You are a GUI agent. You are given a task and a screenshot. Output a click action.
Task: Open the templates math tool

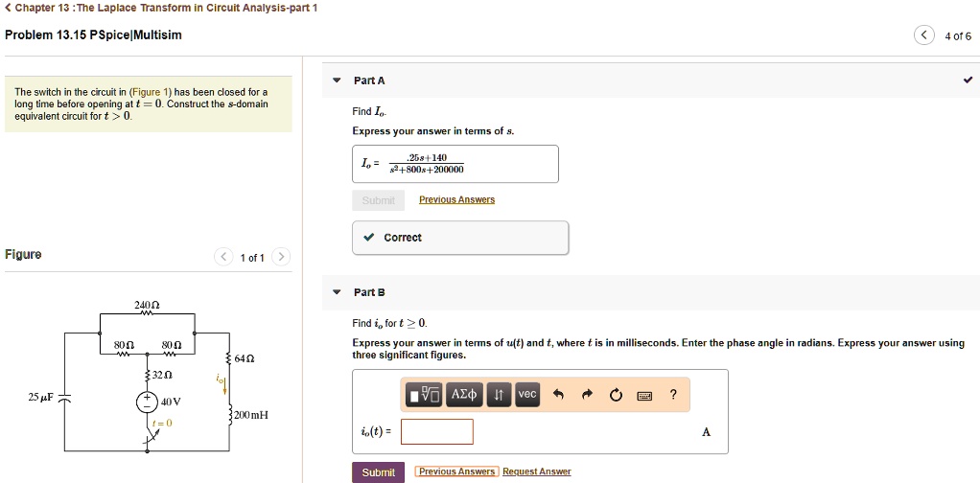pos(424,394)
